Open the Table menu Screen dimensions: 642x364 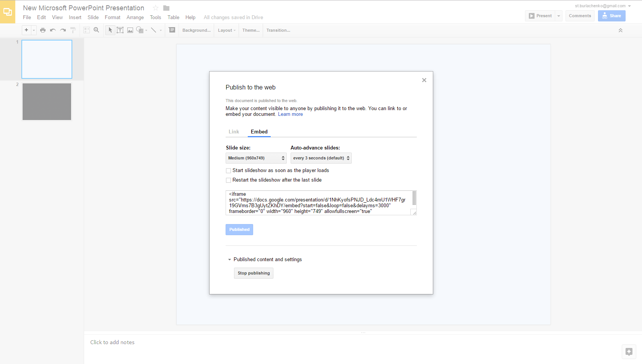(173, 17)
